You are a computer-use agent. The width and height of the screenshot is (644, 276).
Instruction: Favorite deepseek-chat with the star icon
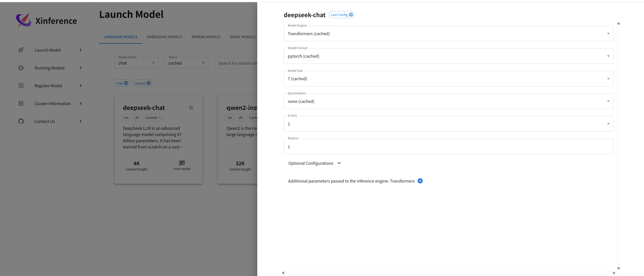click(x=191, y=107)
